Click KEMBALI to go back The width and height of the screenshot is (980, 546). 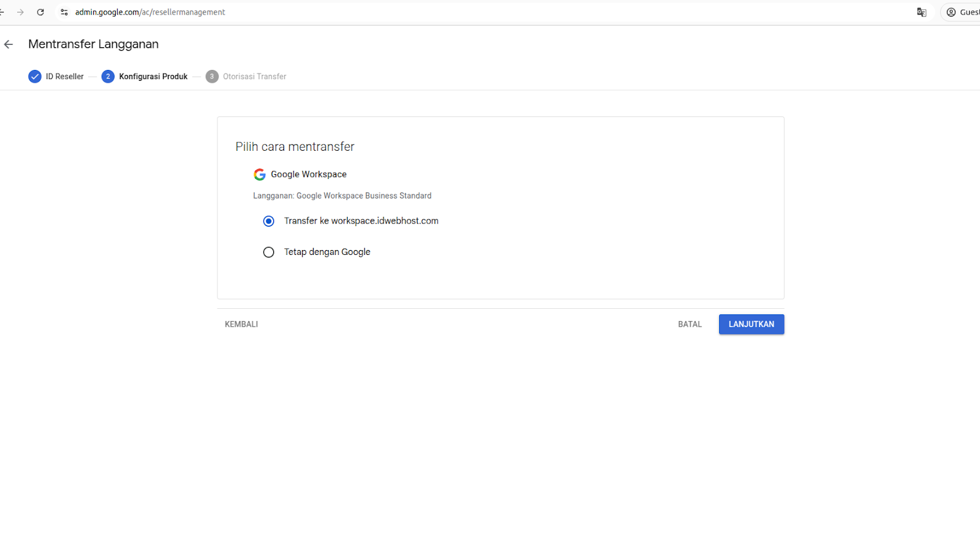click(x=241, y=324)
